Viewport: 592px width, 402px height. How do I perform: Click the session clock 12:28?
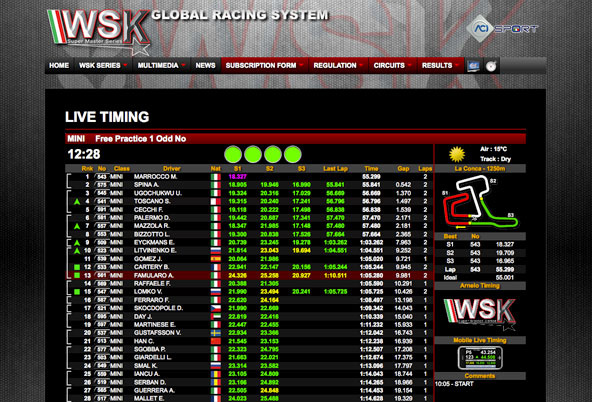(x=84, y=154)
